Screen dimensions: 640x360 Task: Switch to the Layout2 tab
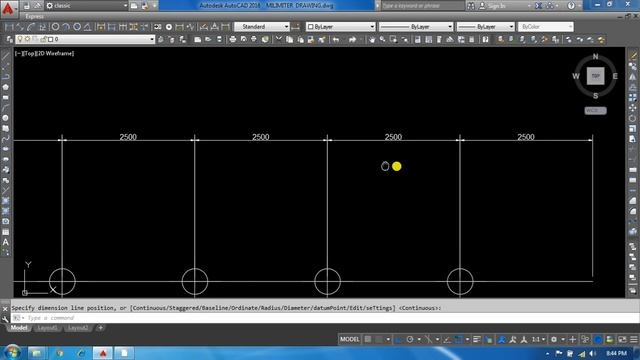(x=78, y=328)
